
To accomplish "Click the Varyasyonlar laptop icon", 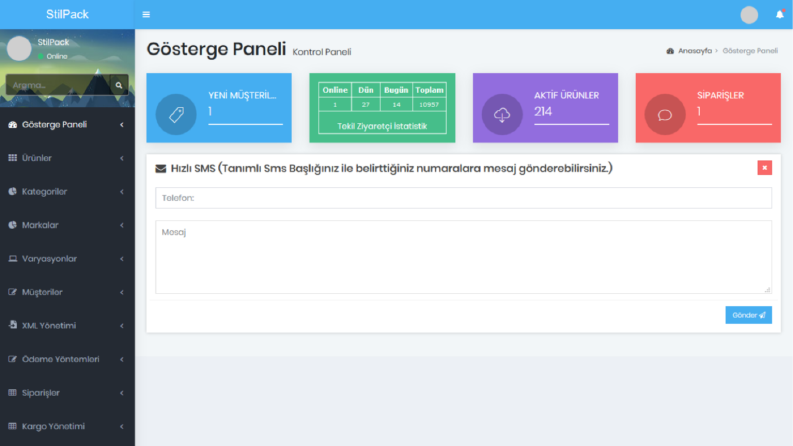I will (x=13, y=258).
